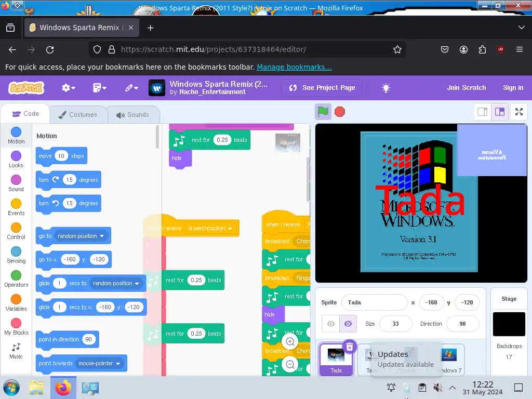Viewport: 532px width, 399px height.
Task: Open the Motion blocks category
Action: point(16,136)
